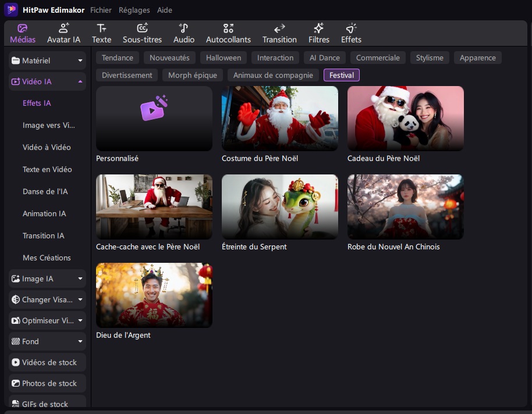Switch to the Audio library
This screenshot has width=532, height=414.
184,34
